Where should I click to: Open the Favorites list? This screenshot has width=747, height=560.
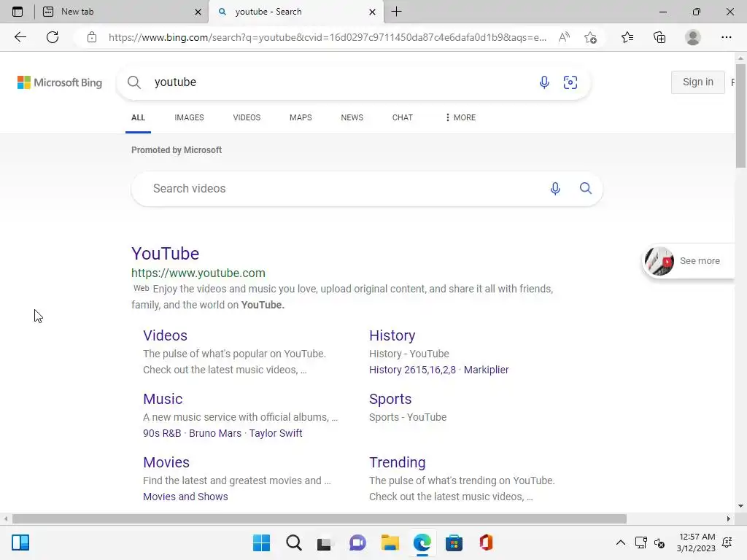click(627, 37)
